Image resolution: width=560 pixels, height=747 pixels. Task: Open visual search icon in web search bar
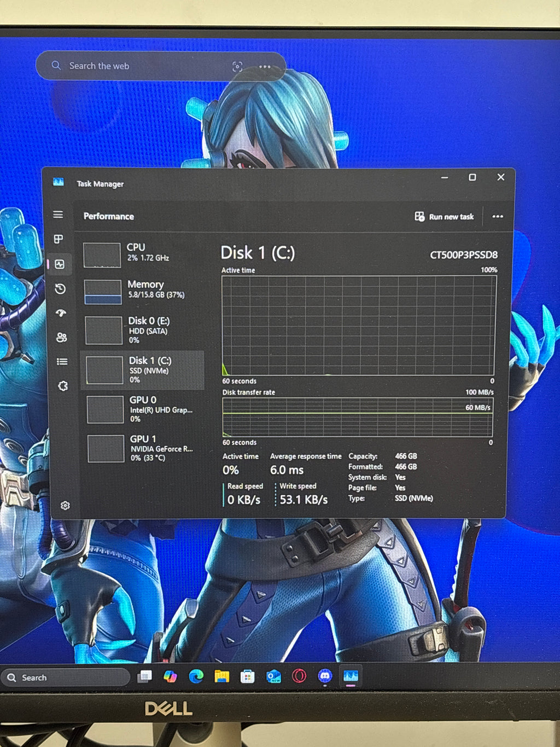[237, 67]
